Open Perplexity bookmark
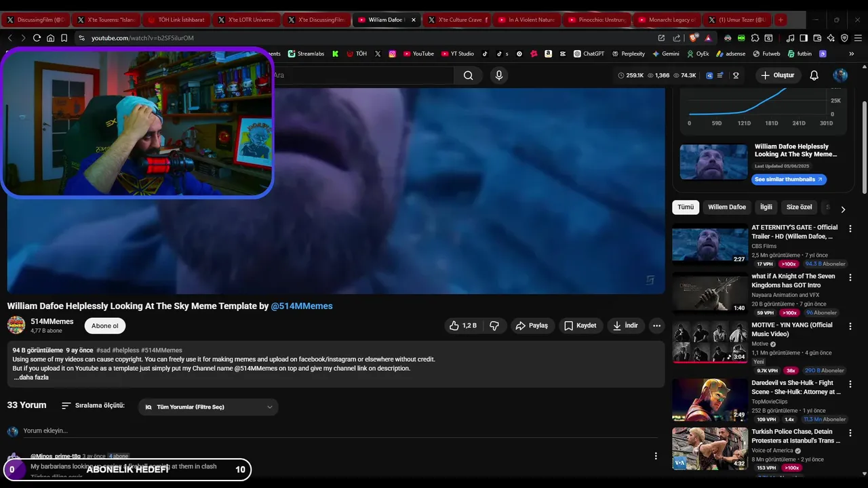The height and width of the screenshot is (488, 868). click(x=629, y=54)
